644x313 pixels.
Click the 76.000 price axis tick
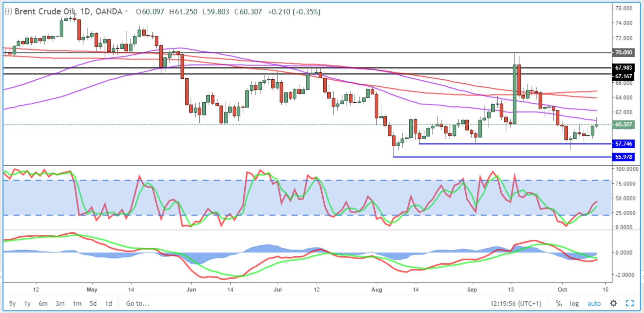[x=624, y=8]
